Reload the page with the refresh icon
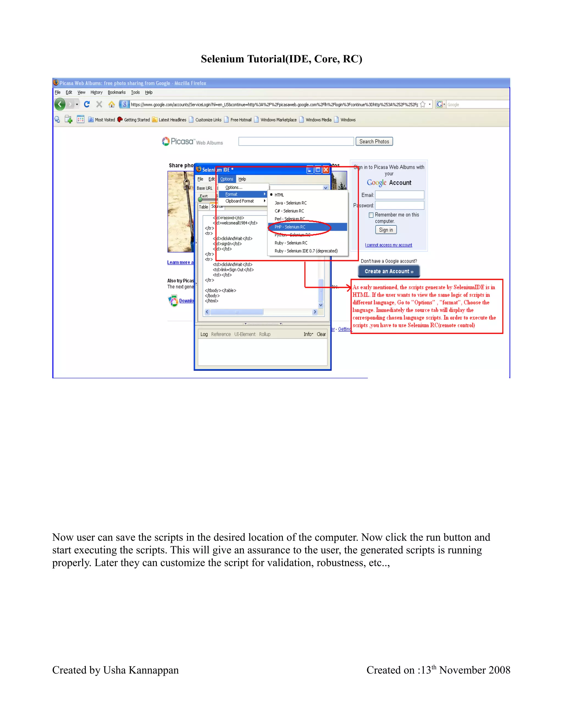563x728 pixels. (87, 104)
